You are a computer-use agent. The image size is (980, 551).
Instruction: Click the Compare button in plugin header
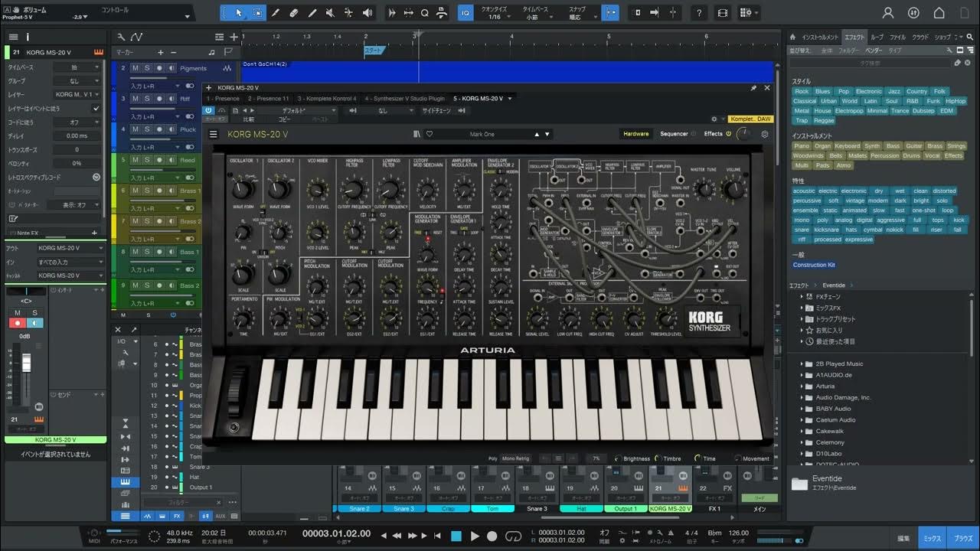pos(249,119)
